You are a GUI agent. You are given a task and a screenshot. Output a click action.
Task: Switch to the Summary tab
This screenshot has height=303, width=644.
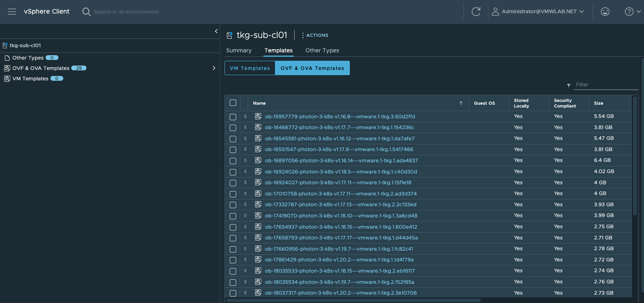tap(239, 50)
